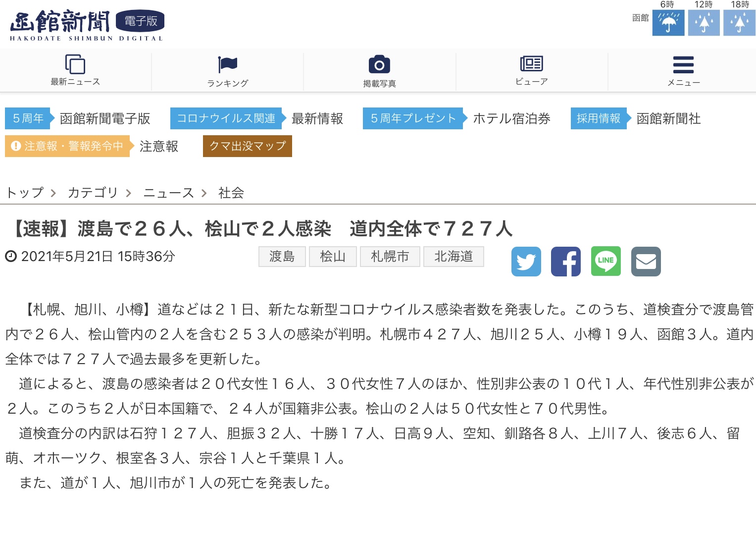Go to カテゴリ in breadcrumb

click(x=93, y=193)
